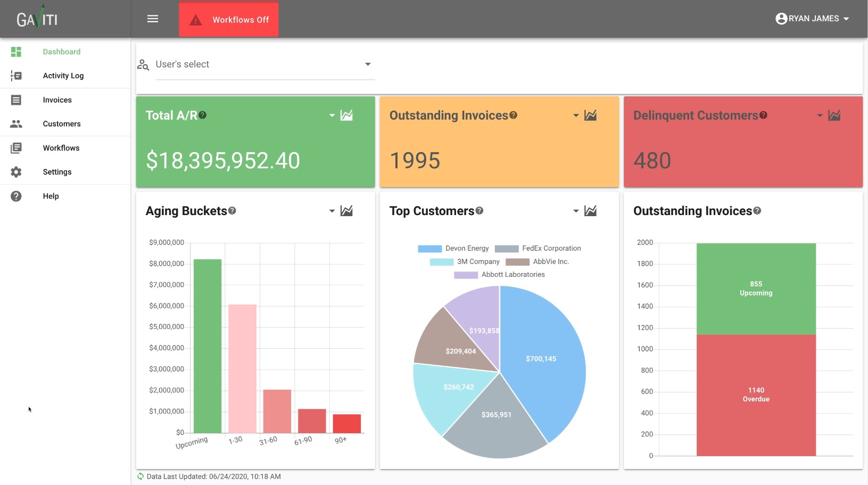This screenshot has height=485, width=868.
Task: Click the Top Customers chart icon
Action: [590, 211]
